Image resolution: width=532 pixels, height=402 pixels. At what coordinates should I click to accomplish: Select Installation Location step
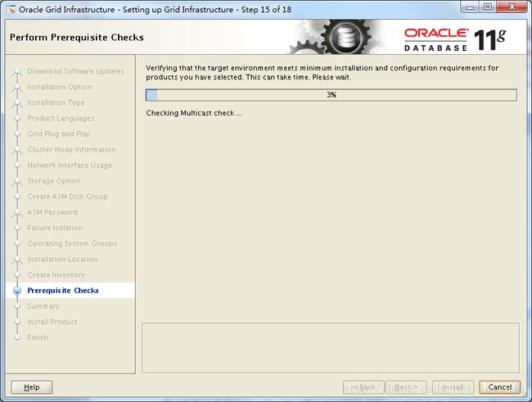(62, 259)
